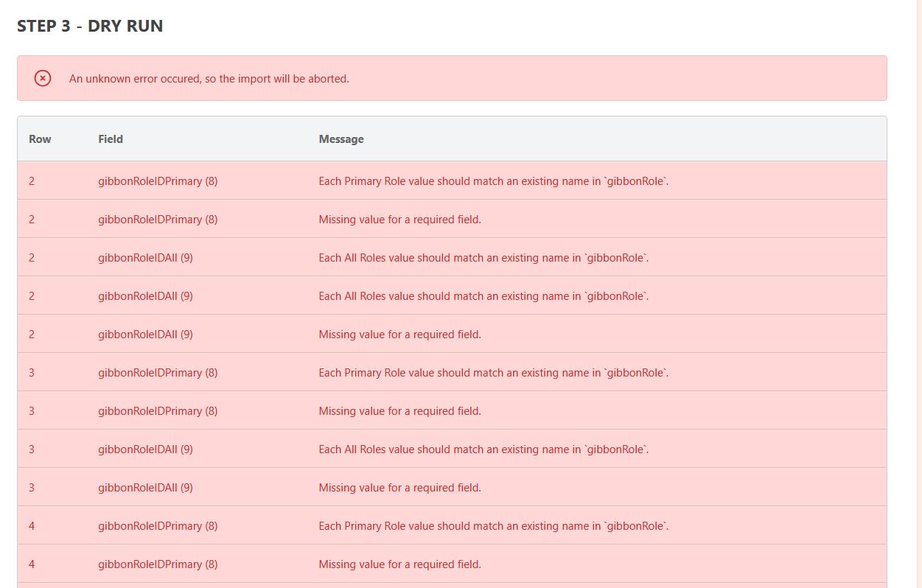
Task: Click row number 3 beside gibbonRoleIDAll missing-value message
Action: click(32, 487)
